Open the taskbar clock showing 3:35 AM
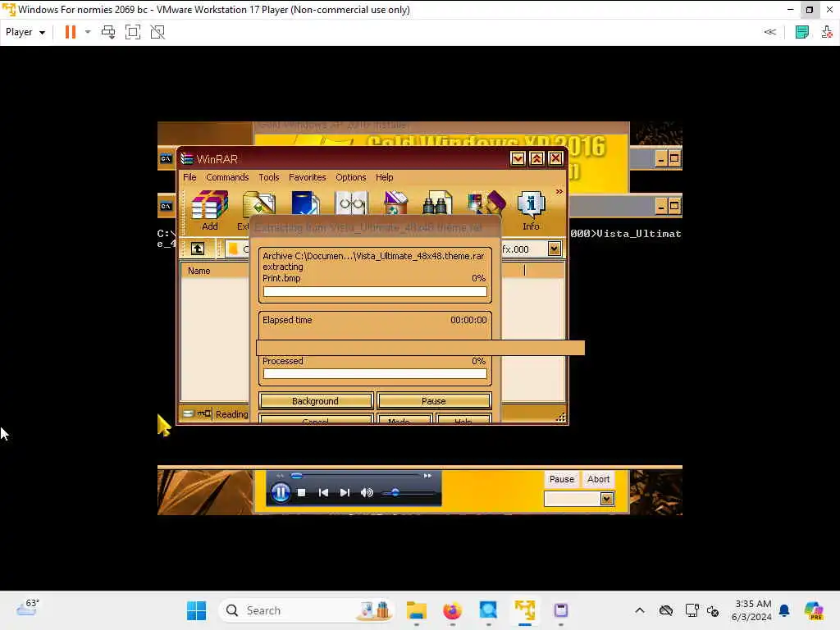 coord(752,610)
